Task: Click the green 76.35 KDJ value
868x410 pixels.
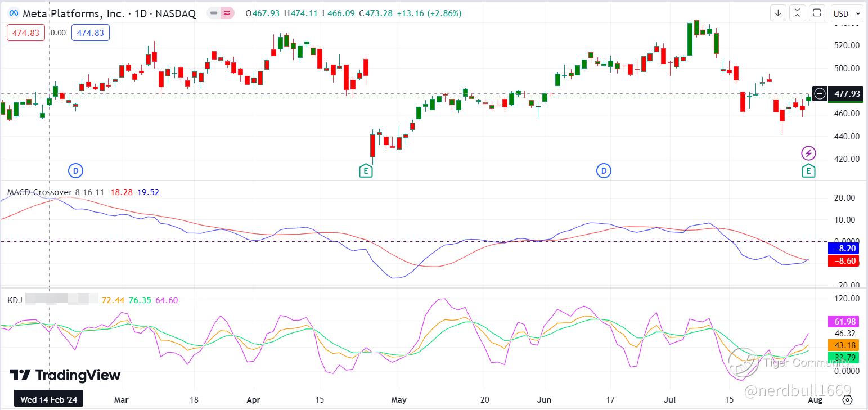Action: (140, 300)
